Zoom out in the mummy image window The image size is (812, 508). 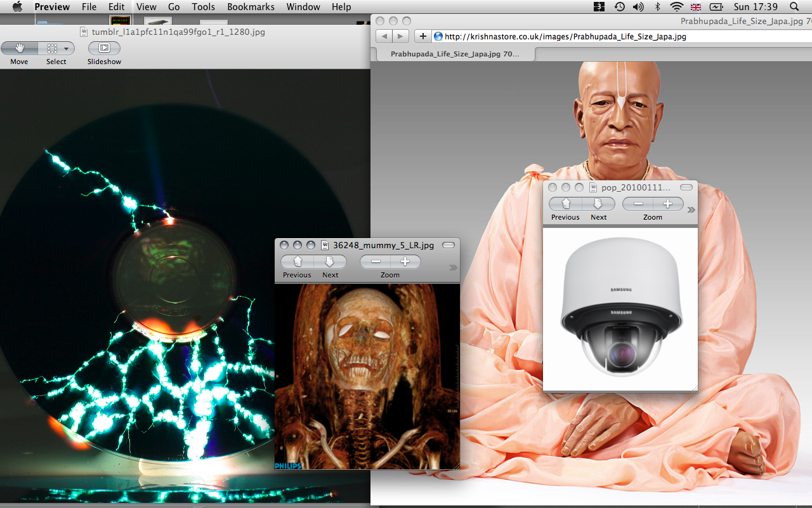point(376,262)
